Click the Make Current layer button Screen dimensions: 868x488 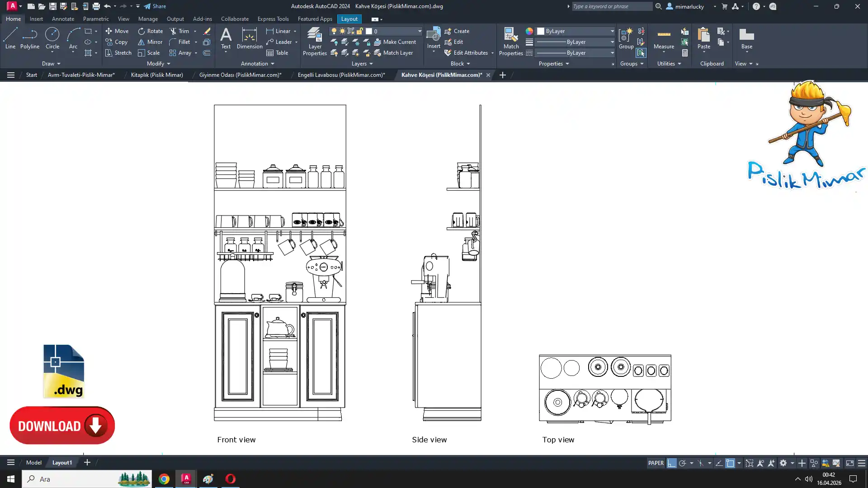[x=395, y=42]
